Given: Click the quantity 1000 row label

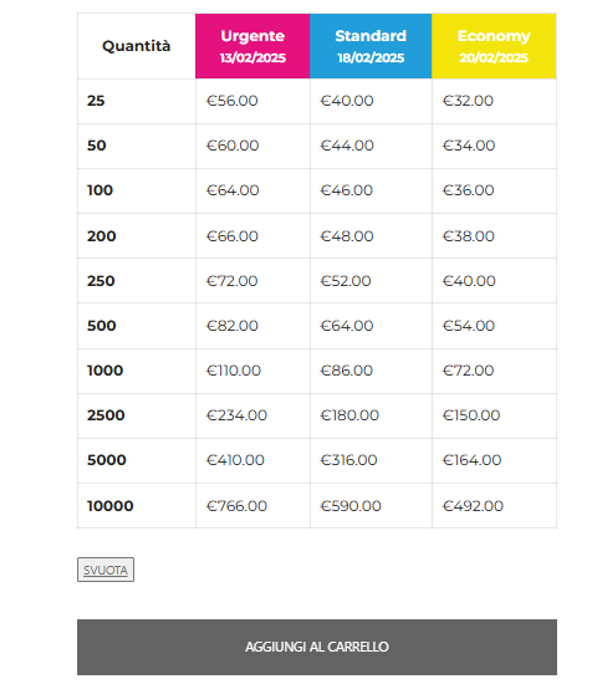Looking at the screenshot, I should [105, 370].
